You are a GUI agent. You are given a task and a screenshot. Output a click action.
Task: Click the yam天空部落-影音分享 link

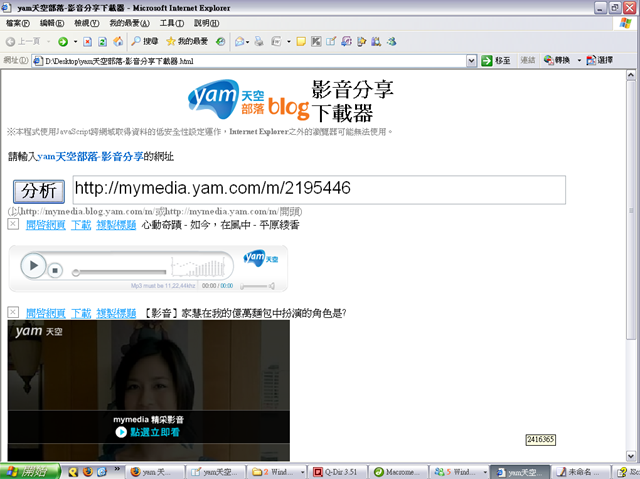(90, 157)
